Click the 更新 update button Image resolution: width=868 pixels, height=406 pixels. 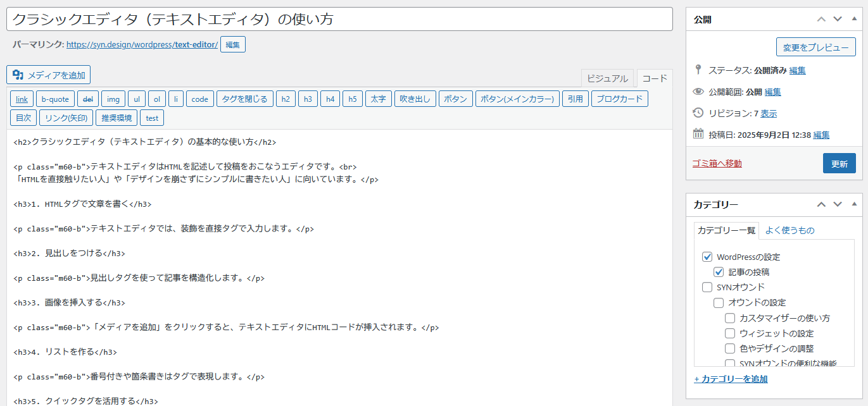click(x=839, y=163)
